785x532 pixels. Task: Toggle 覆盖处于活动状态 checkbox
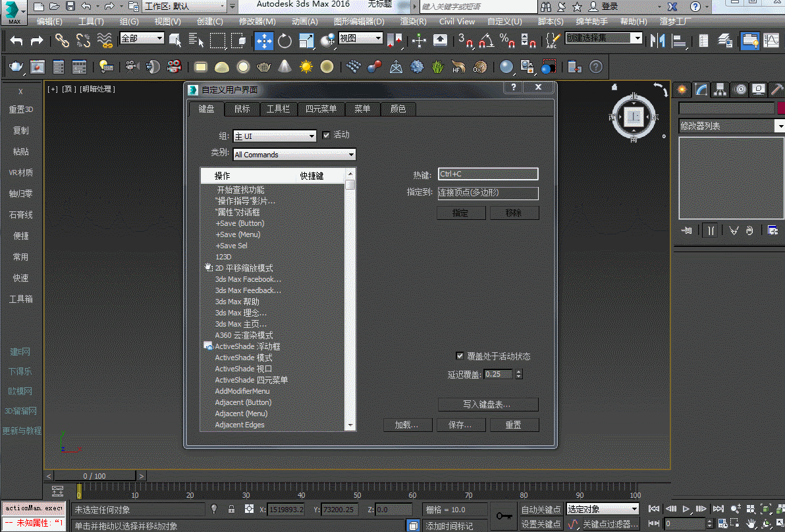coord(460,356)
